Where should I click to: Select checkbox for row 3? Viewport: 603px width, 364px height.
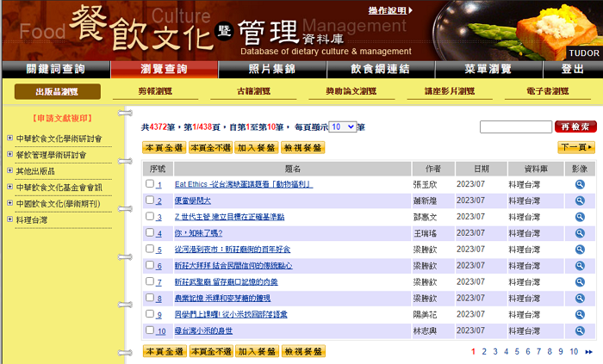pos(150,216)
